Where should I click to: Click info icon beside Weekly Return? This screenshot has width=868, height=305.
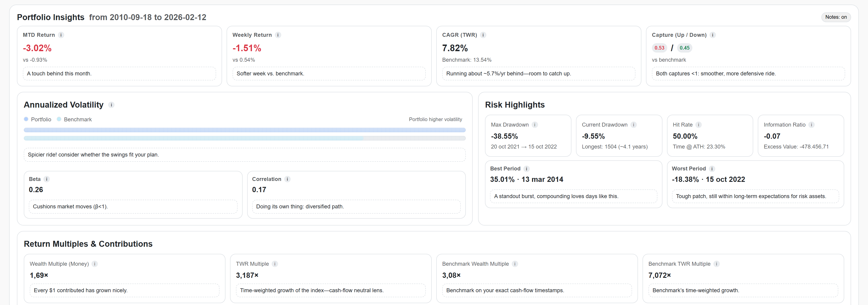click(x=278, y=35)
